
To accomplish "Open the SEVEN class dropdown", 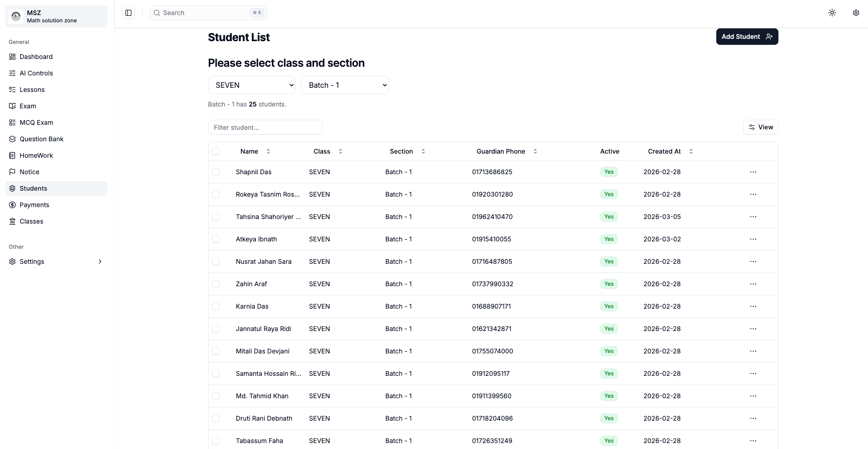I will (252, 85).
